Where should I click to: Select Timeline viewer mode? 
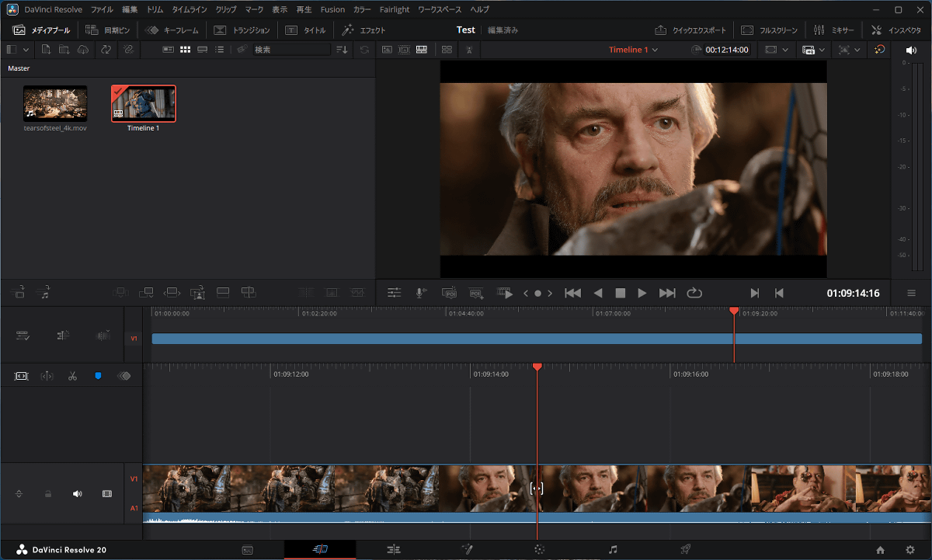coord(421,49)
